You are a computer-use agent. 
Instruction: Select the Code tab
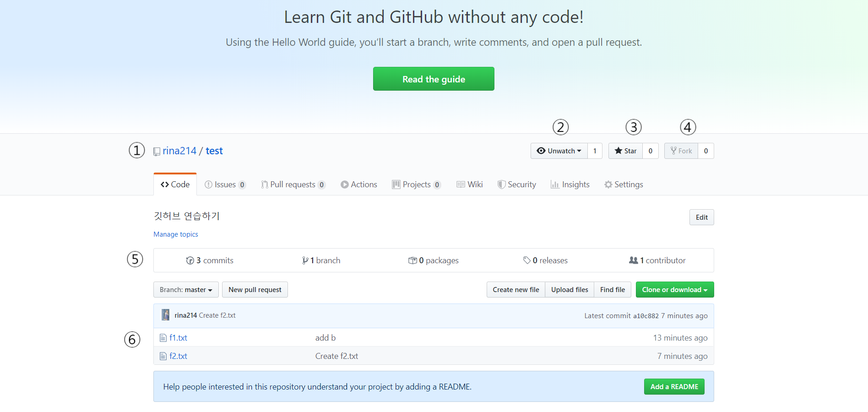(x=175, y=184)
